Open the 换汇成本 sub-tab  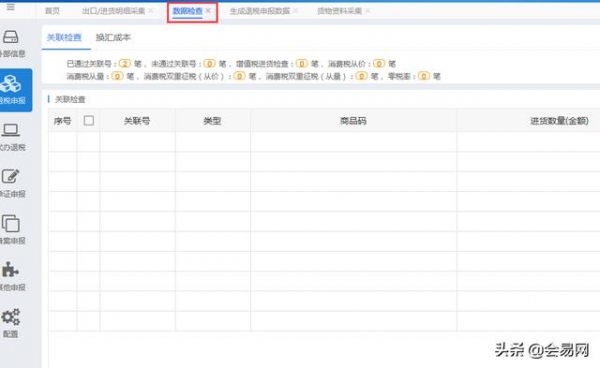(113, 37)
